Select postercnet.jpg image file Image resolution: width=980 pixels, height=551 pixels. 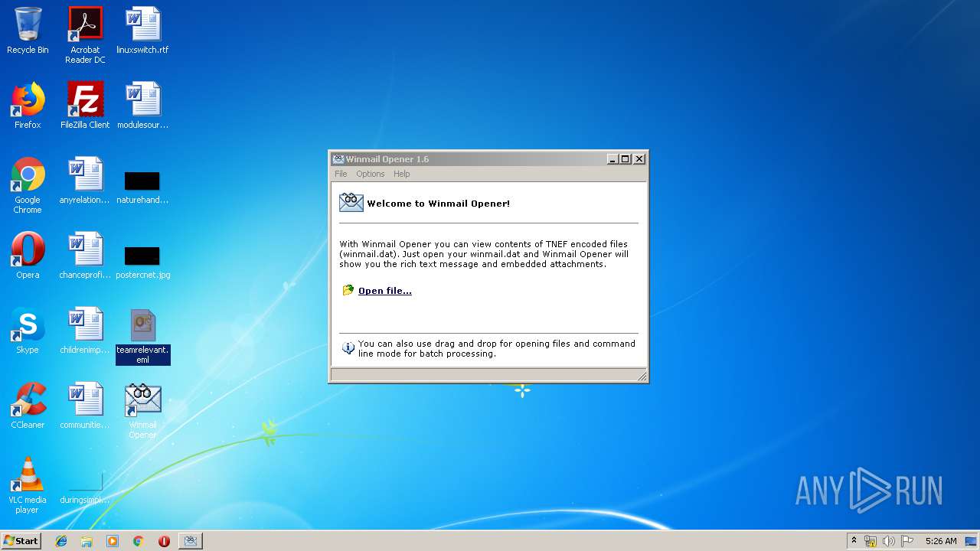point(142,262)
